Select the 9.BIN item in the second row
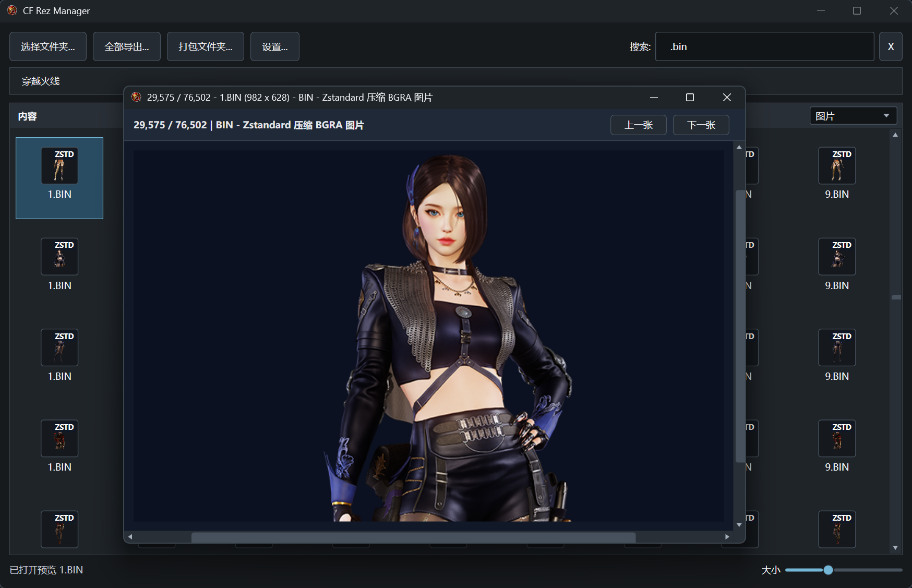The width and height of the screenshot is (912, 588). [837, 265]
